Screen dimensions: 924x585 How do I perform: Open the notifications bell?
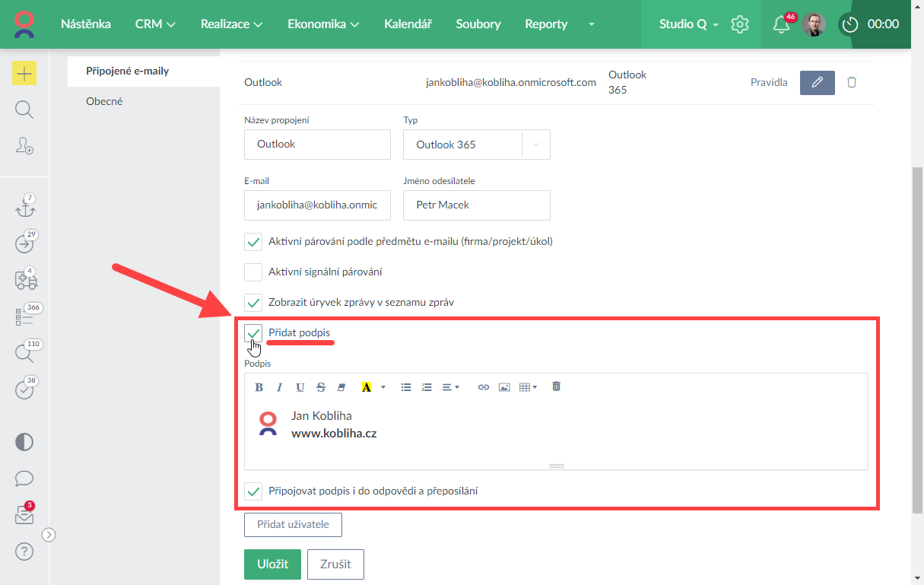[x=780, y=24]
